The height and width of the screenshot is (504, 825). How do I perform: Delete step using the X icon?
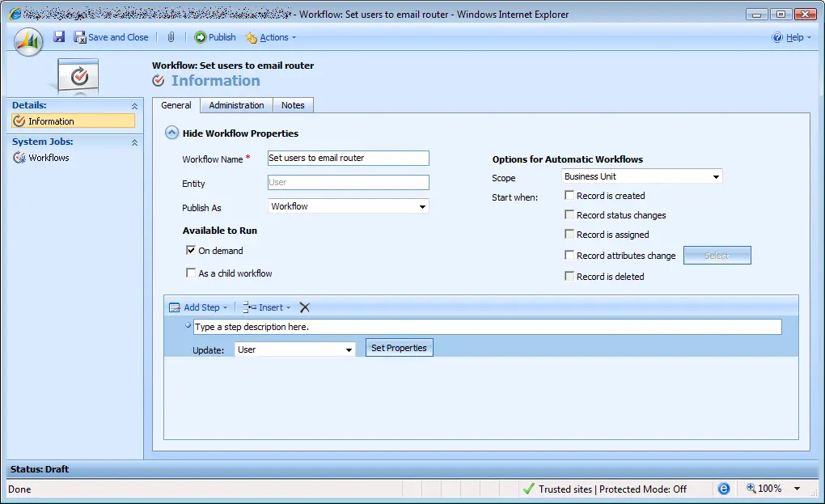click(x=305, y=307)
